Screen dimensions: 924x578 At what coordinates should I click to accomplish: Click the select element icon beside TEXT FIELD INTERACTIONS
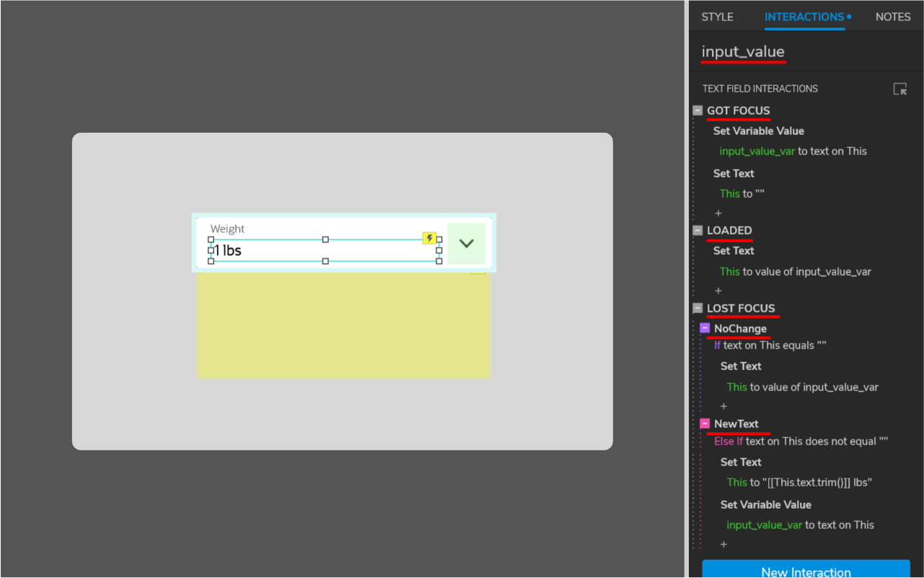click(x=900, y=89)
